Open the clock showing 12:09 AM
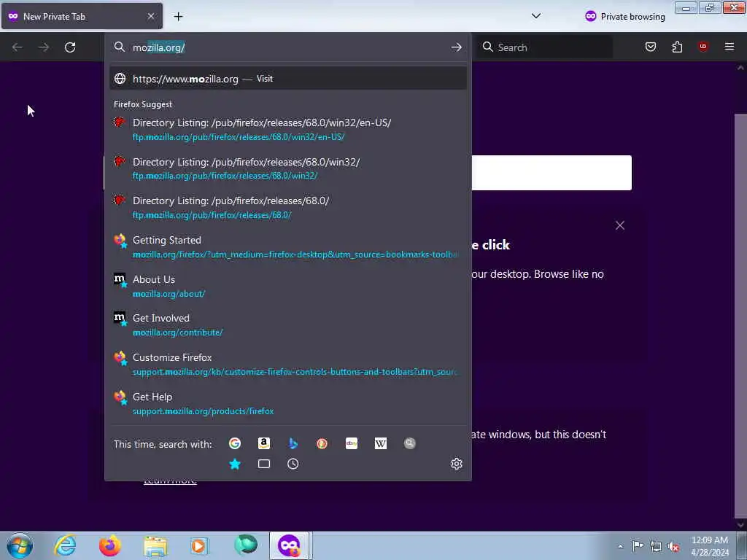 click(710, 546)
